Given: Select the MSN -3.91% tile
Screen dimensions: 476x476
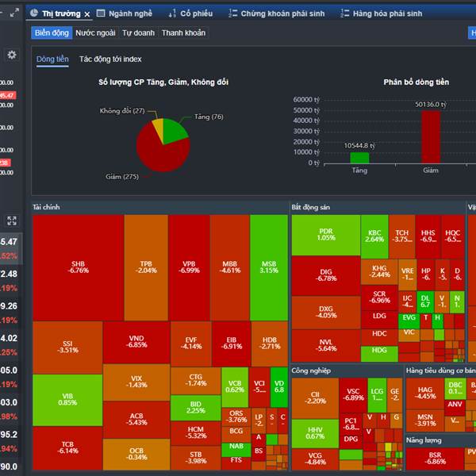Looking at the screenshot, I should 425,420.
